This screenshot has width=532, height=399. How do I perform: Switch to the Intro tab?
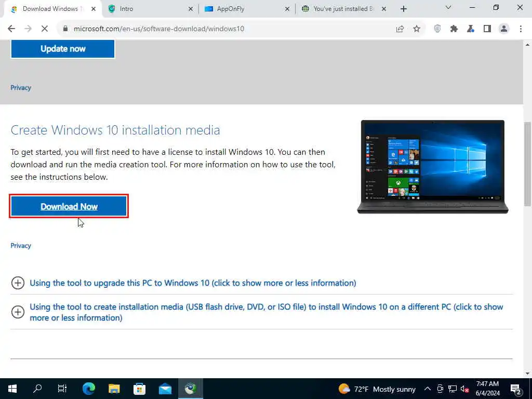coord(149,9)
